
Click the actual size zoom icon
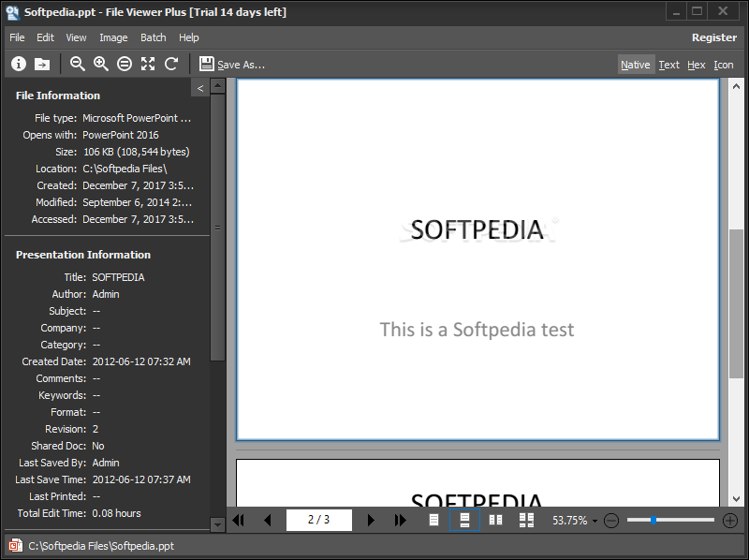click(125, 64)
